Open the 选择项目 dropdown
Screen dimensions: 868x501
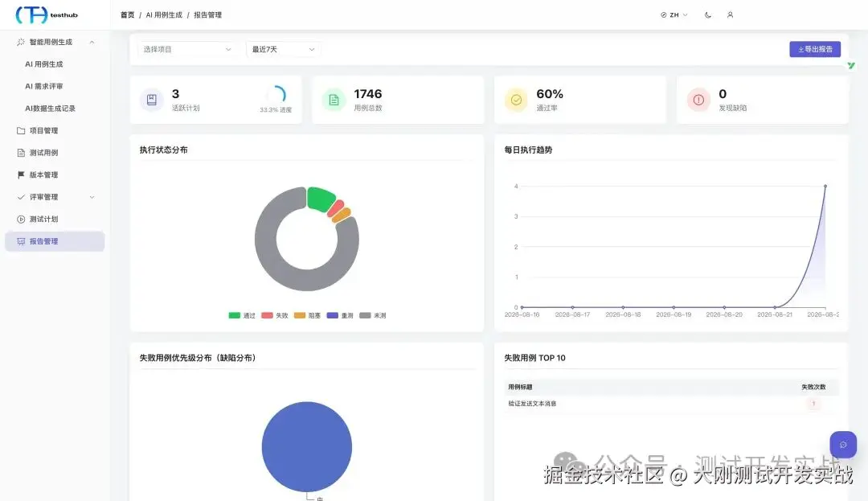[x=187, y=49]
